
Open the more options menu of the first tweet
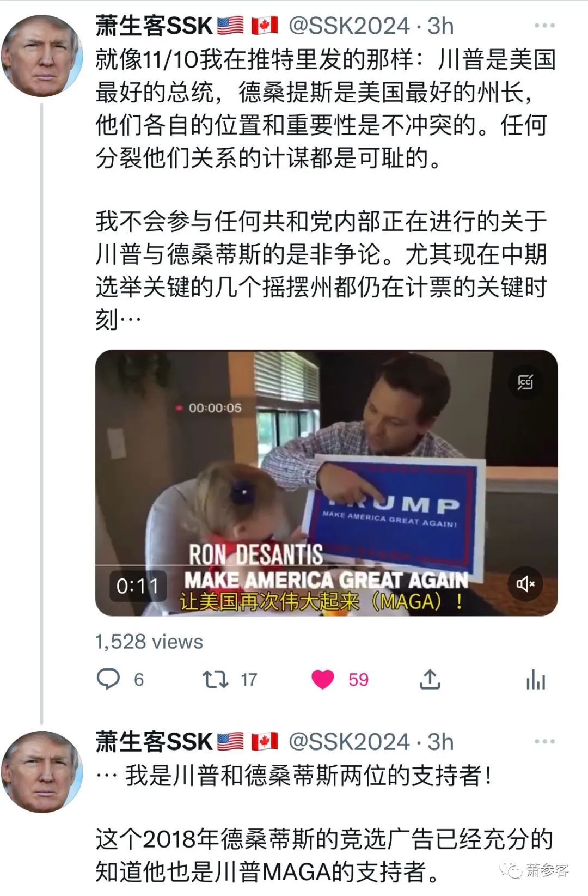click(544, 26)
